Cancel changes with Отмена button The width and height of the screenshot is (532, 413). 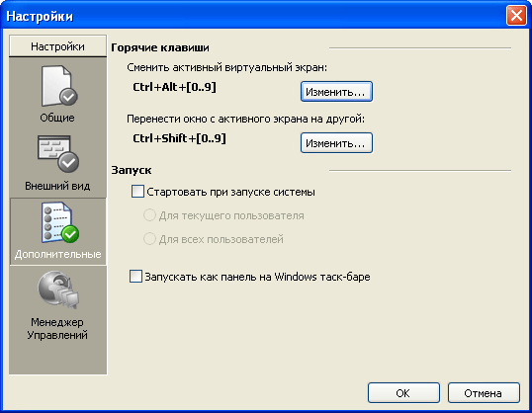(x=484, y=393)
